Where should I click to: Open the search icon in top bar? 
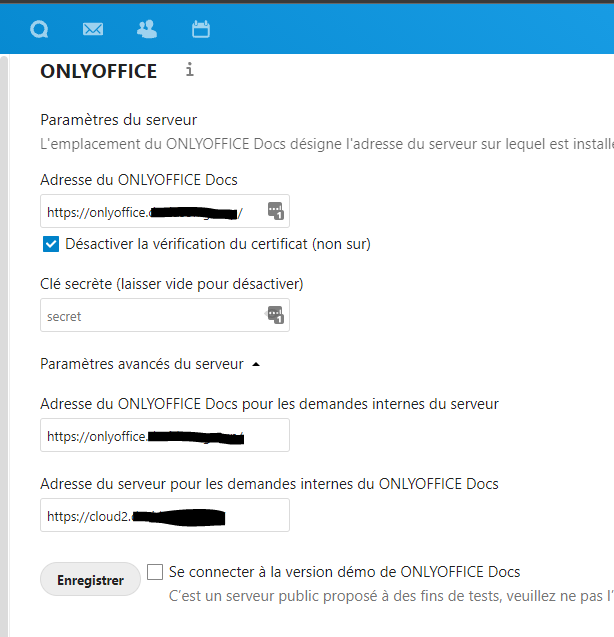[39, 29]
